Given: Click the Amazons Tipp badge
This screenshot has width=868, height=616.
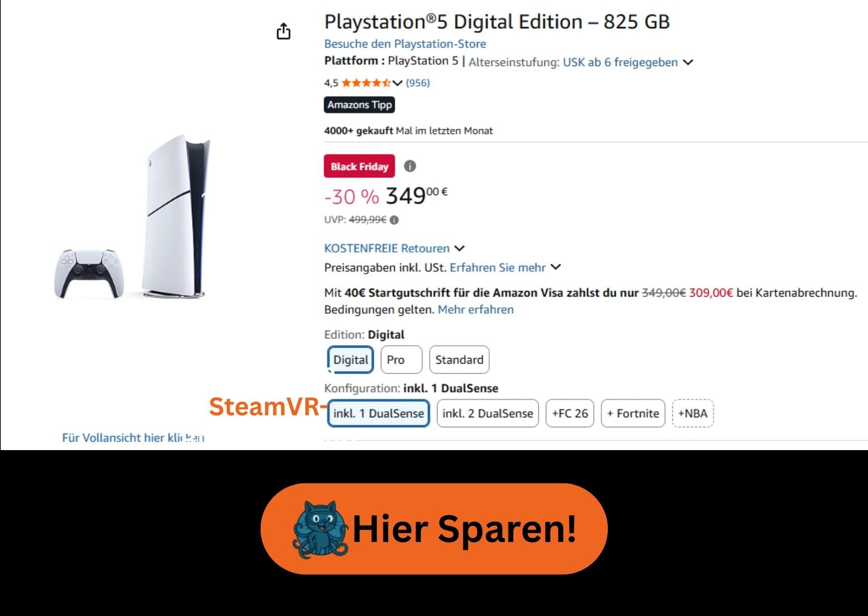Looking at the screenshot, I should click(x=360, y=105).
